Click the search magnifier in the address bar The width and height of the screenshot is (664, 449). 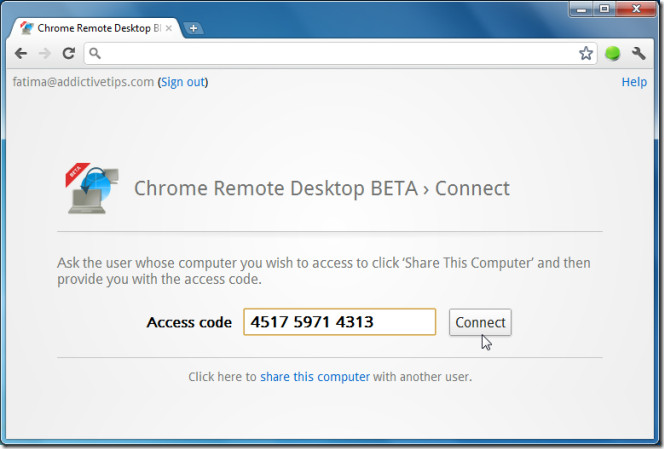pos(95,54)
